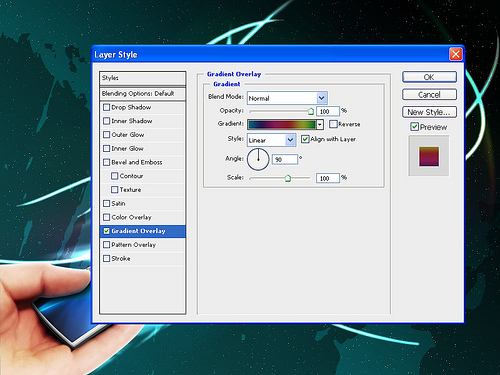Uncheck the Gradient Overlay checkbox
Image resolution: width=500 pixels, height=375 pixels.
click(107, 231)
